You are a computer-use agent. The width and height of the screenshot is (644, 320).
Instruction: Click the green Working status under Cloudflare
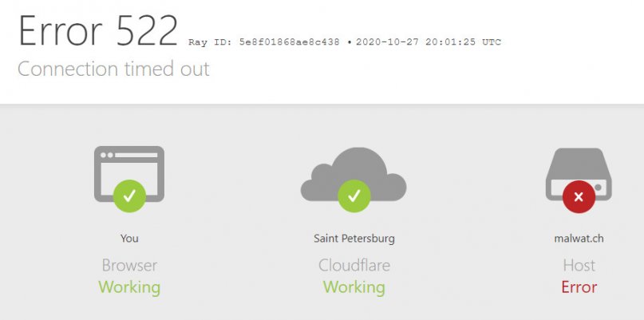pos(354,287)
